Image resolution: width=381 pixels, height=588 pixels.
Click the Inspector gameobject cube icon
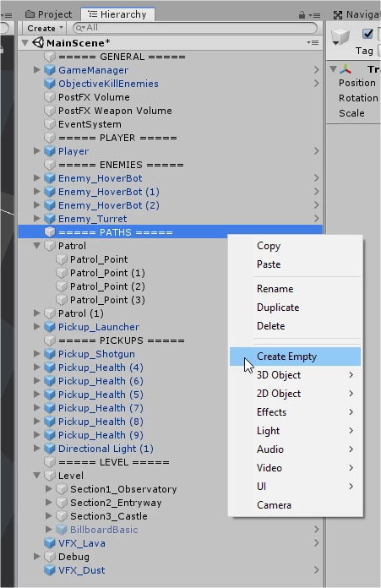pyautogui.click(x=340, y=36)
